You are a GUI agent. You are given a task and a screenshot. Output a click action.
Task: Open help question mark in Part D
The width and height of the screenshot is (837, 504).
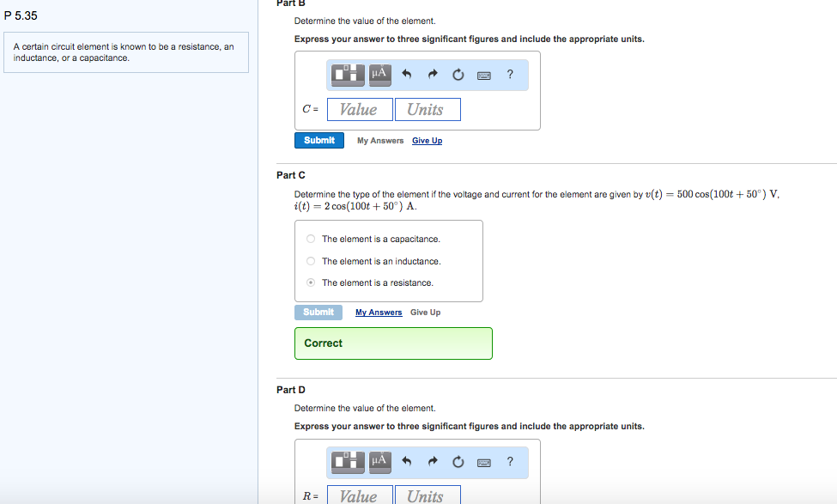coord(510,462)
